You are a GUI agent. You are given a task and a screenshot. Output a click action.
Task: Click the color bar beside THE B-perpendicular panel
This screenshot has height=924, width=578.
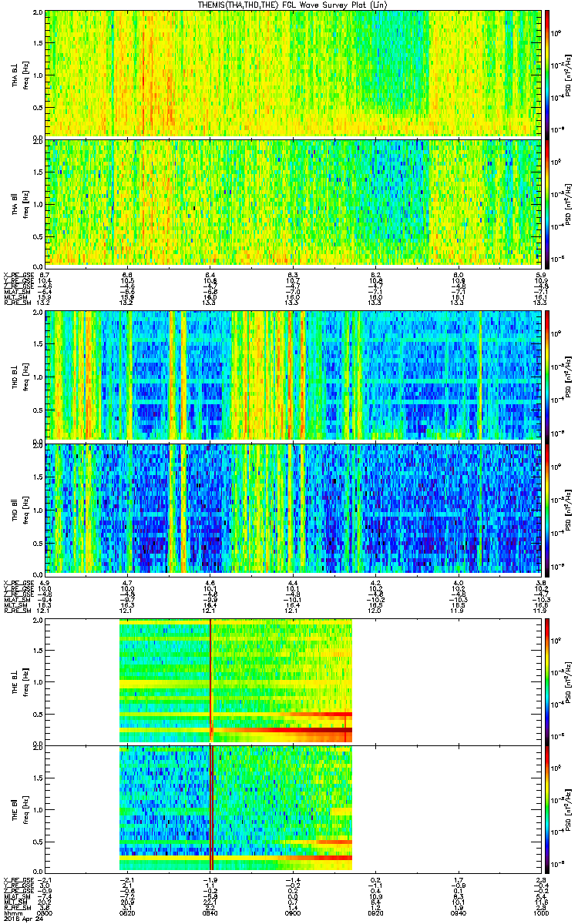548,681
